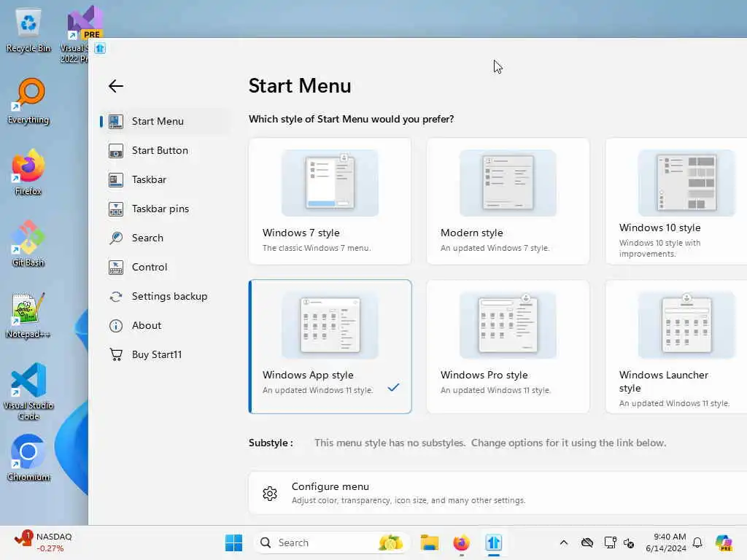
Task: Go to Taskbar settings
Action: click(x=164, y=179)
